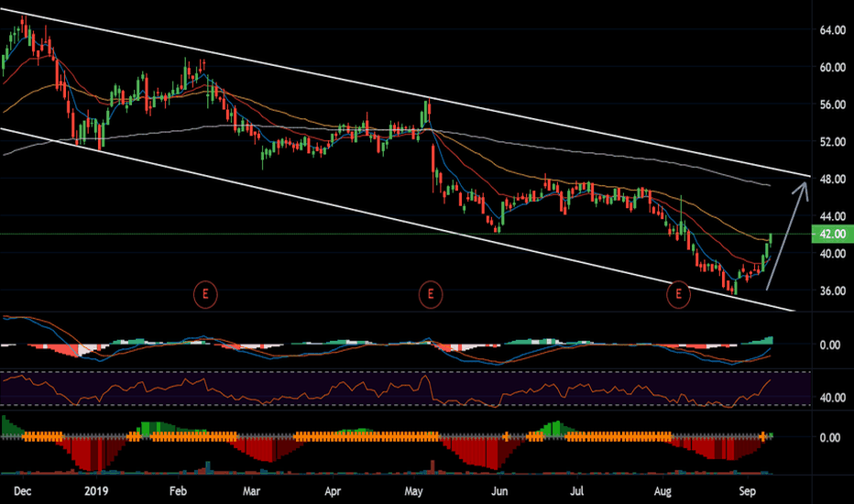Click the Dec label on time axis
Screen dimensions: 854x504
pyautogui.click(x=22, y=491)
